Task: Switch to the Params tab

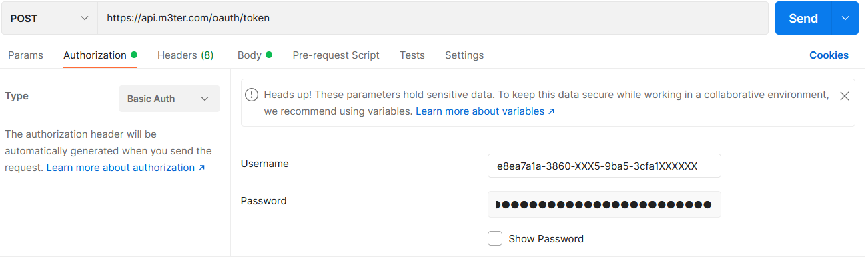Action: tap(25, 55)
